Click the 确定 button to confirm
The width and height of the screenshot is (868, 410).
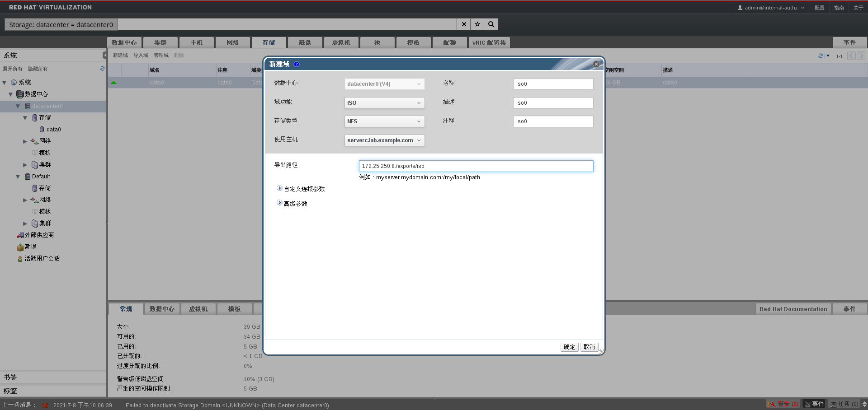(569, 347)
